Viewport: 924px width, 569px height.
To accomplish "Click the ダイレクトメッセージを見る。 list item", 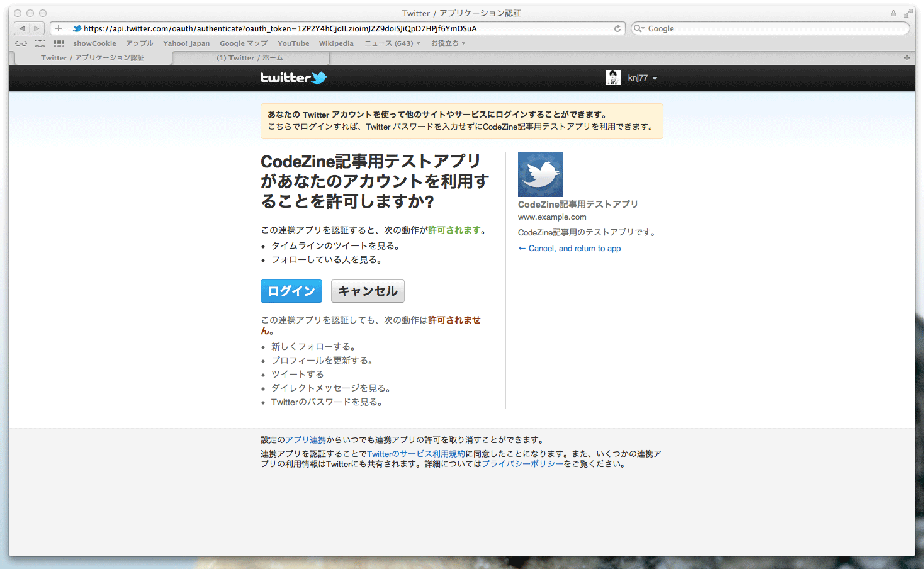I will point(332,388).
